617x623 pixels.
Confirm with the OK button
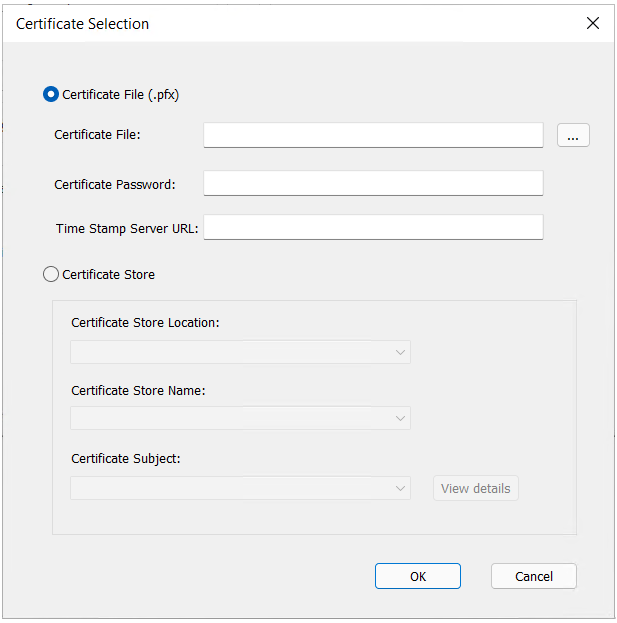(x=418, y=576)
